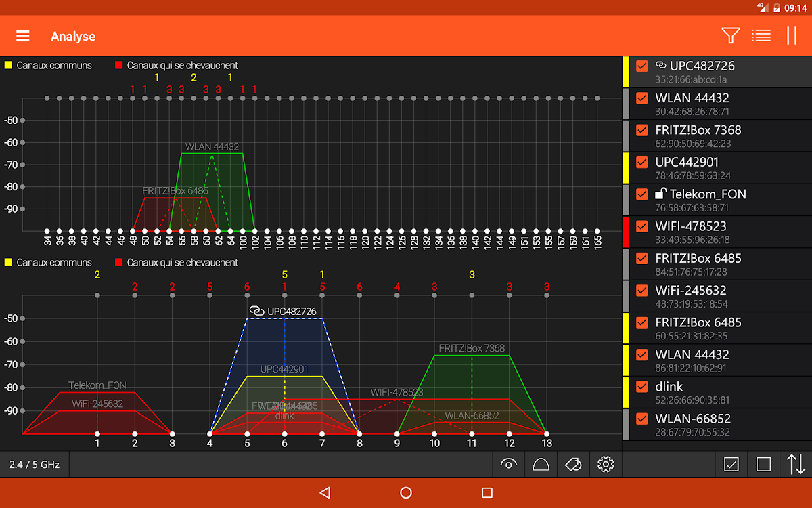
Task: Open the list view icon
Action: click(761, 36)
